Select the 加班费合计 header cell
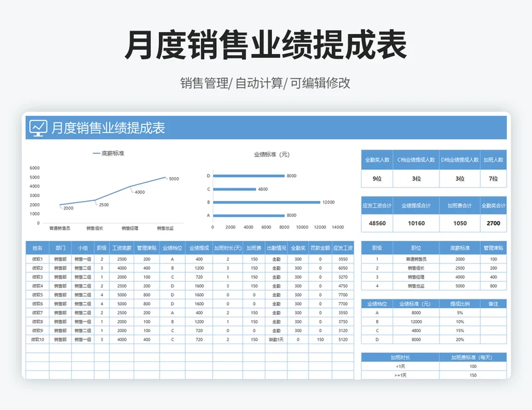532x410 pixels. click(x=460, y=206)
